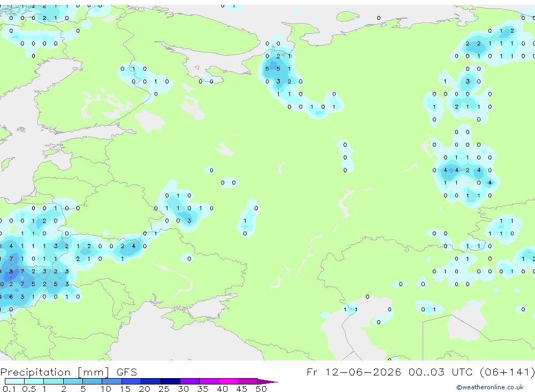The width and height of the screenshot is (535, 392).
Task: Click the 'Precipitation [mm]' legend title
Action: tap(55, 372)
